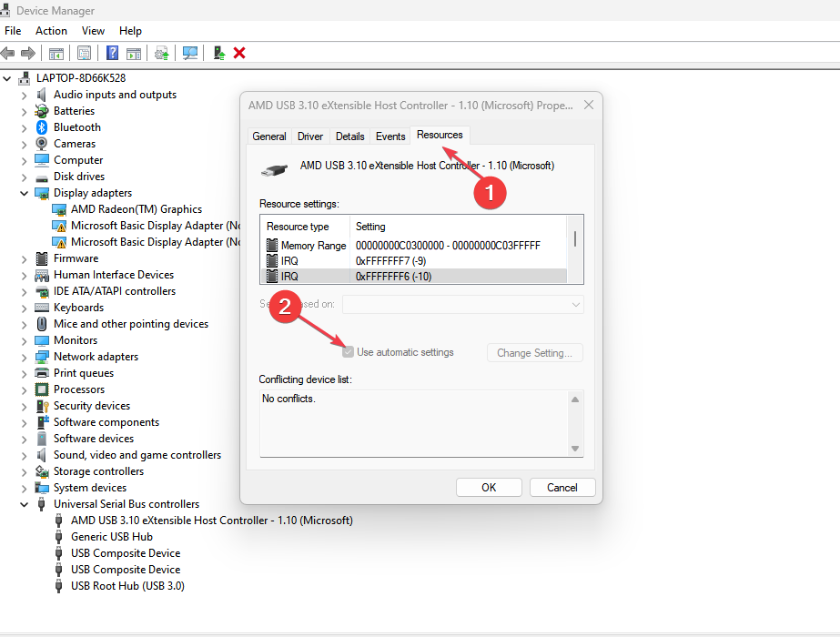Close the Properties dialog with the X
Screen dimensions: 840x637
pyautogui.click(x=589, y=105)
